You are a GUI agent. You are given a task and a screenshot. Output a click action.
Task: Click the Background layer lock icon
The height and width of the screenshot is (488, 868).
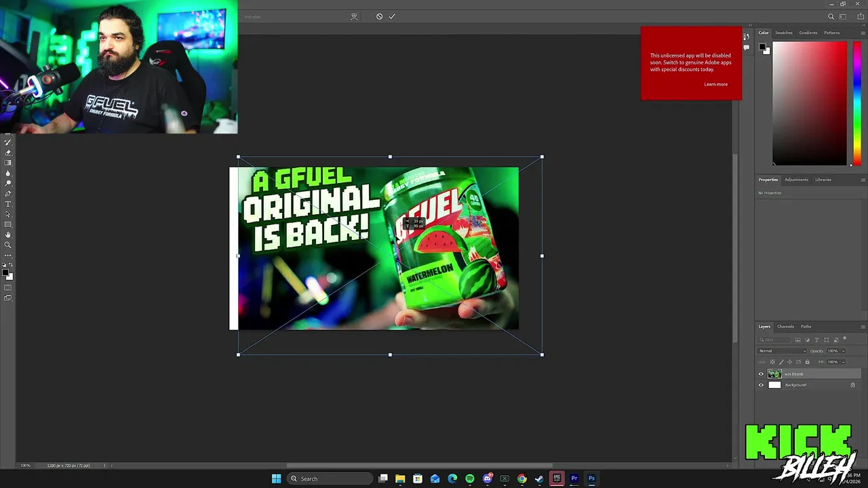(x=852, y=385)
